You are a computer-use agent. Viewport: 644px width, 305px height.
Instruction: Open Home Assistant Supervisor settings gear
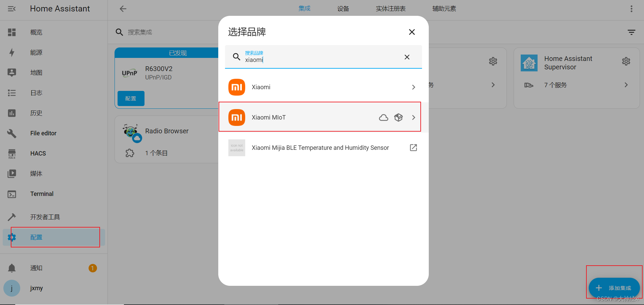[x=626, y=61]
